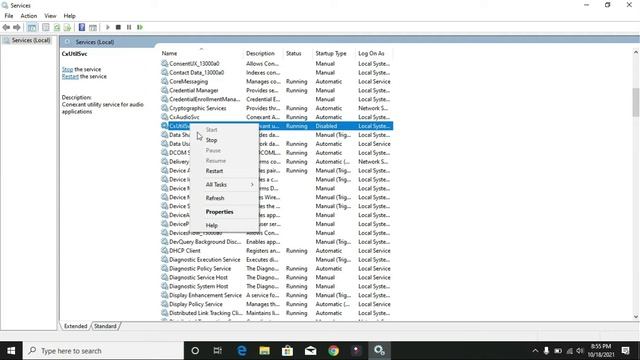Select the Diagnostic Policy Service row
Screen dimensions: 640x360
[x=276, y=269]
